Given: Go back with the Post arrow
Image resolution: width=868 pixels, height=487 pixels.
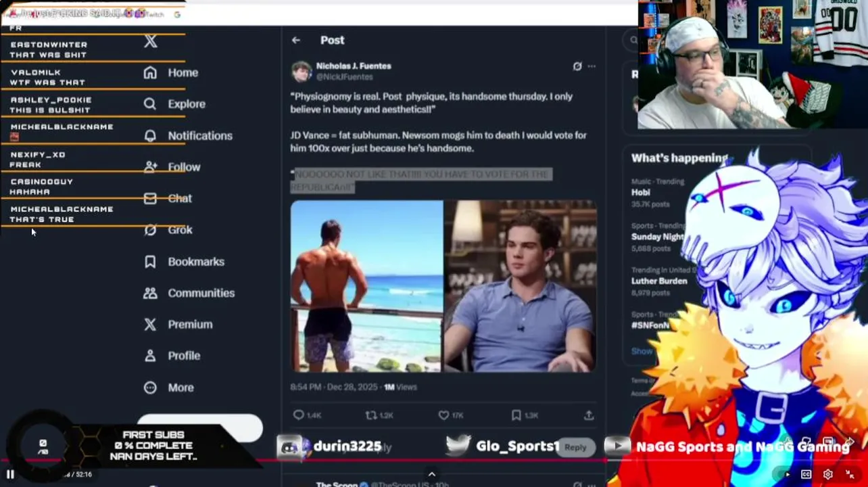Looking at the screenshot, I should [x=295, y=41].
